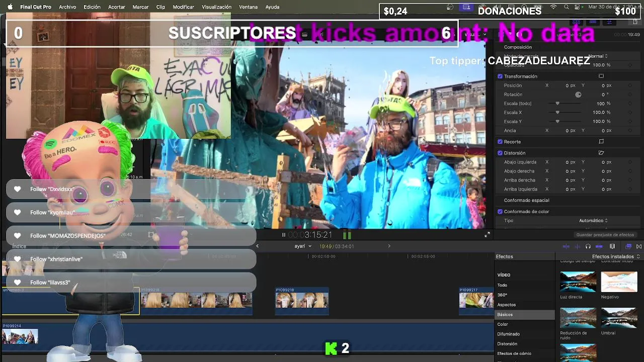Toggle inspector sliders icon

(x=609, y=22)
